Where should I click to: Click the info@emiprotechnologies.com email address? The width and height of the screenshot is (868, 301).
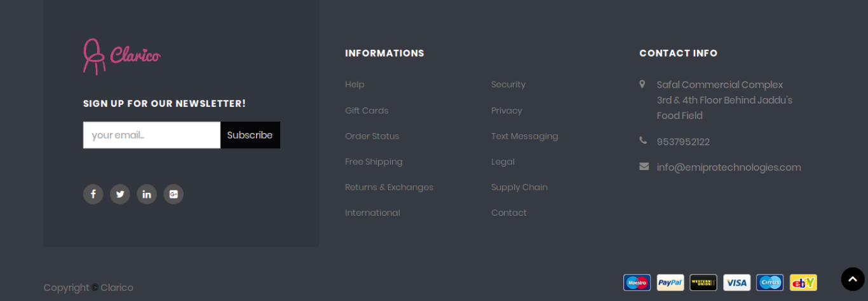(729, 167)
